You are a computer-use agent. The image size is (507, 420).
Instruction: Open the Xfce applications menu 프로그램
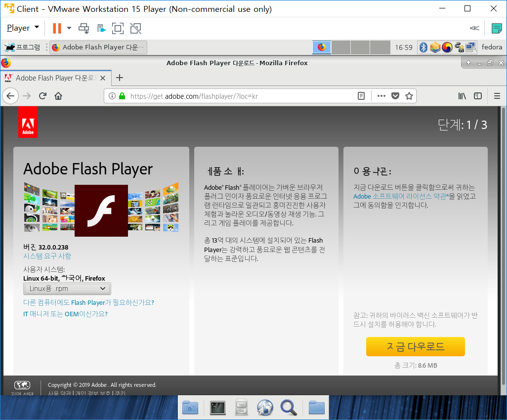(x=23, y=47)
